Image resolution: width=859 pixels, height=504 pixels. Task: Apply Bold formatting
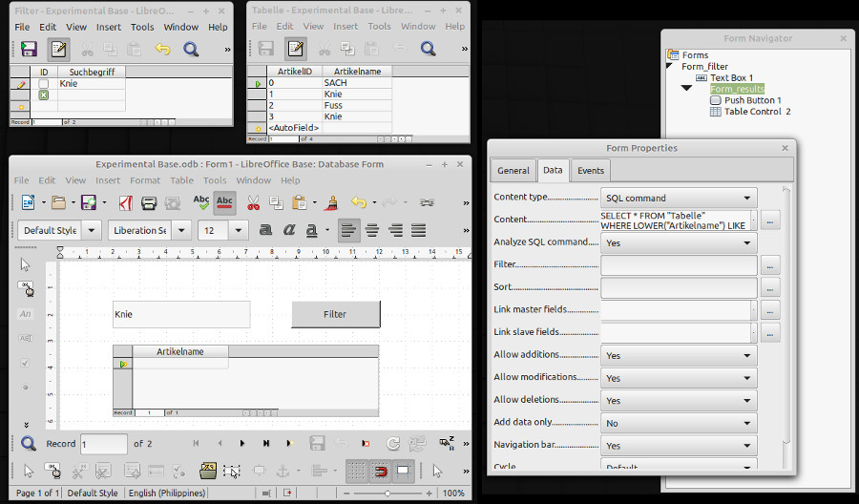coord(265,230)
